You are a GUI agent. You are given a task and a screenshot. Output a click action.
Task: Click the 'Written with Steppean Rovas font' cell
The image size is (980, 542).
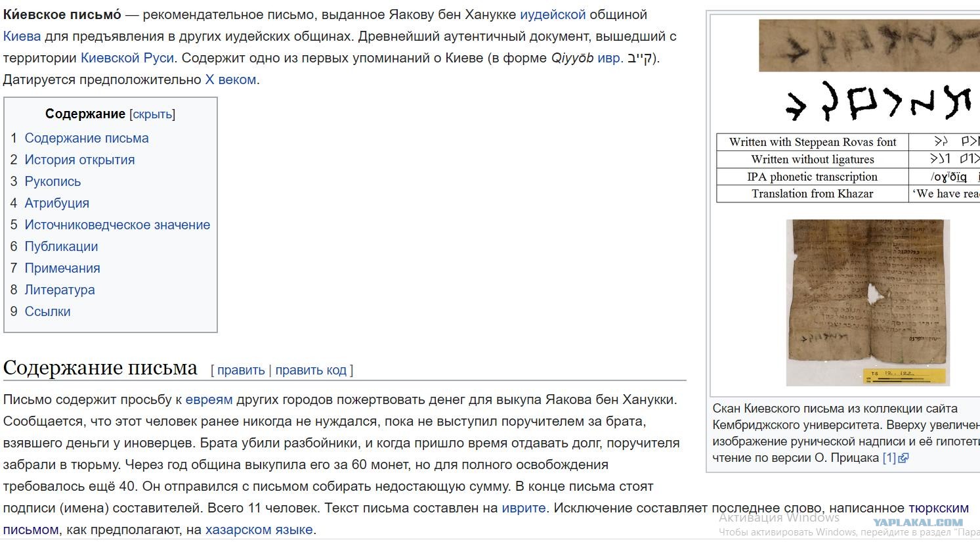click(x=813, y=142)
